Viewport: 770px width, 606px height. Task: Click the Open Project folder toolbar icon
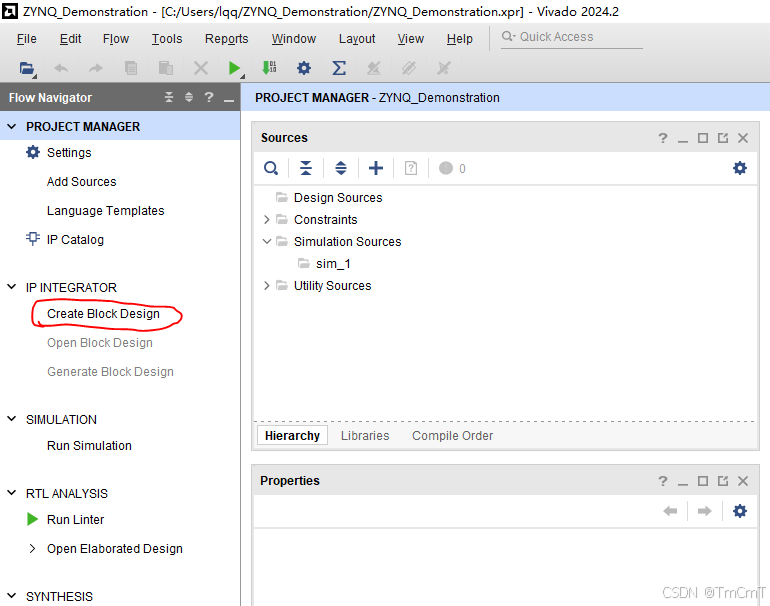27,68
